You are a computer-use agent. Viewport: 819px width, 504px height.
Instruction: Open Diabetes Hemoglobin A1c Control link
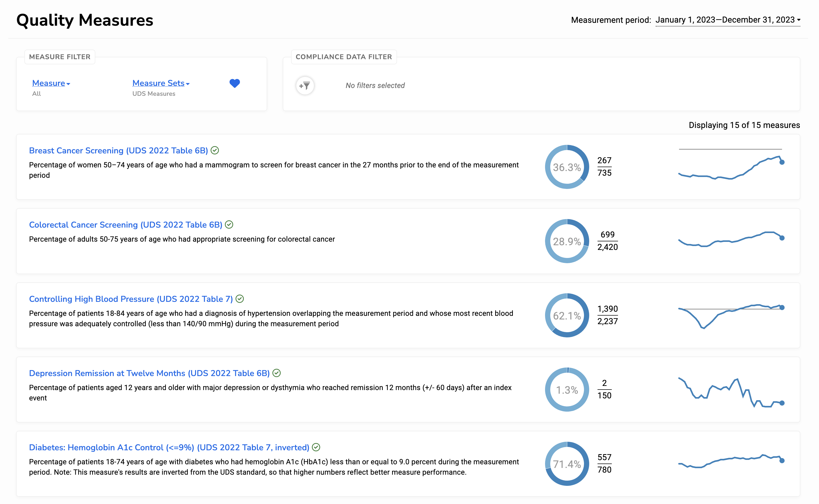pyautogui.click(x=169, y=448)
